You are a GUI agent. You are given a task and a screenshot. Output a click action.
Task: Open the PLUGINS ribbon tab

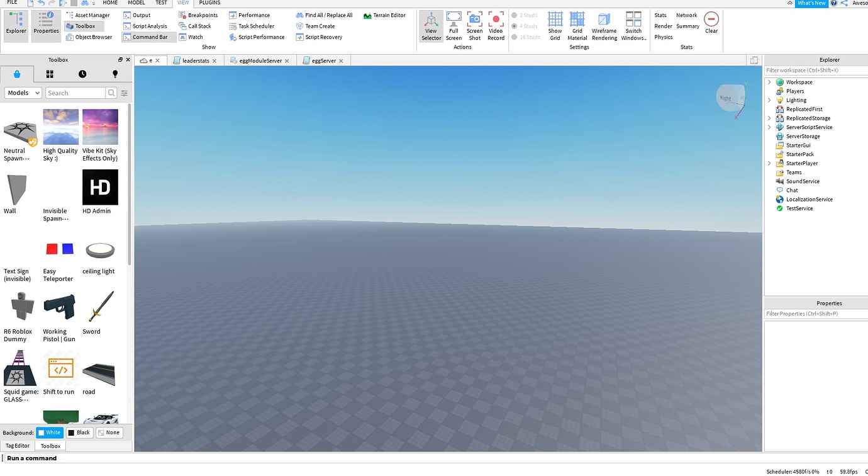(x=209, y=3)
